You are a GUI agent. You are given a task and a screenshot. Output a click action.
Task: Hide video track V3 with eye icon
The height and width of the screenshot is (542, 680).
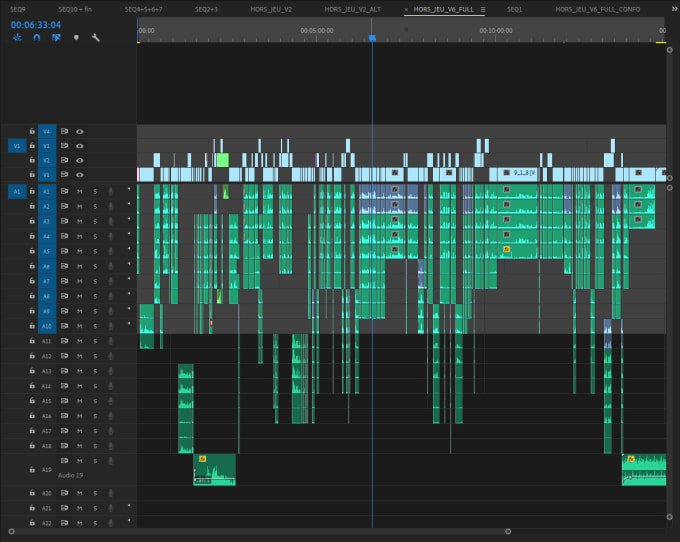[x=80, y=146]
